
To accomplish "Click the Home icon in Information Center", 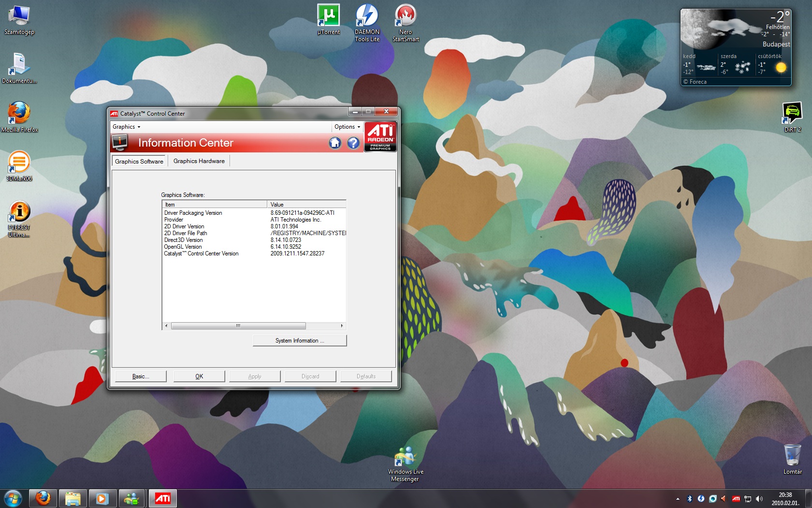I will 335,143.
